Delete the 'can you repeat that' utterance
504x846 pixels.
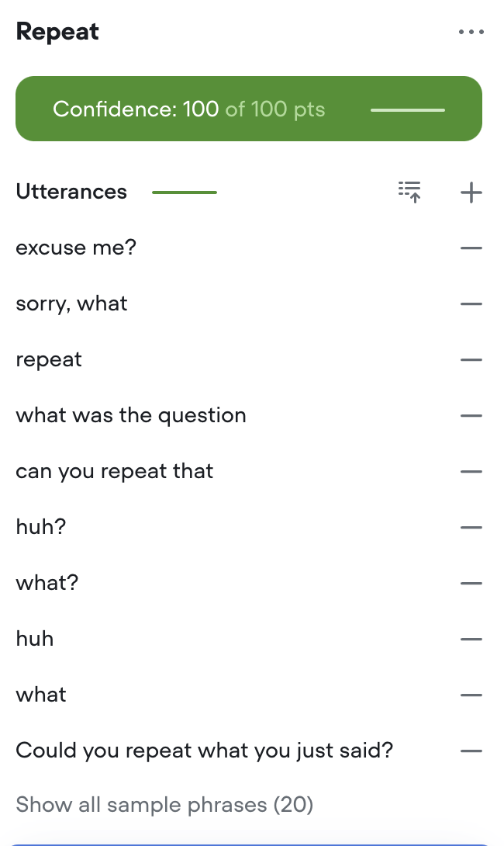[x=471, y=472]
